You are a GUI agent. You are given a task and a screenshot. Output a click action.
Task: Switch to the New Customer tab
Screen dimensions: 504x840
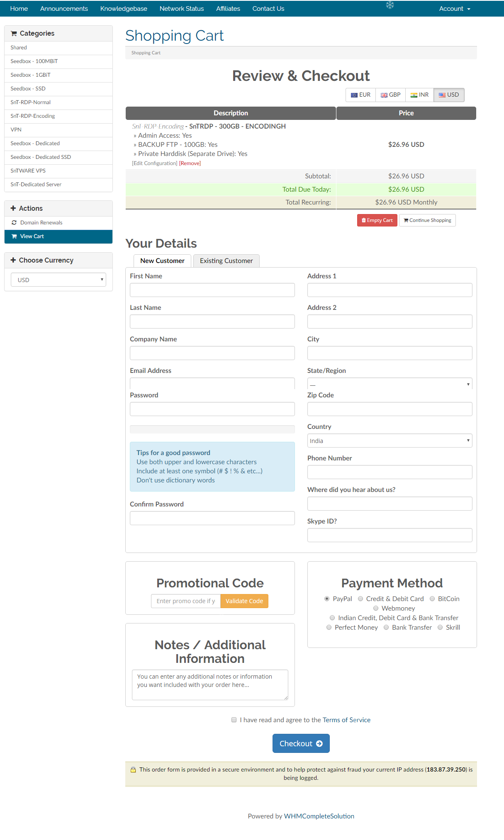[x=162, y=261]
